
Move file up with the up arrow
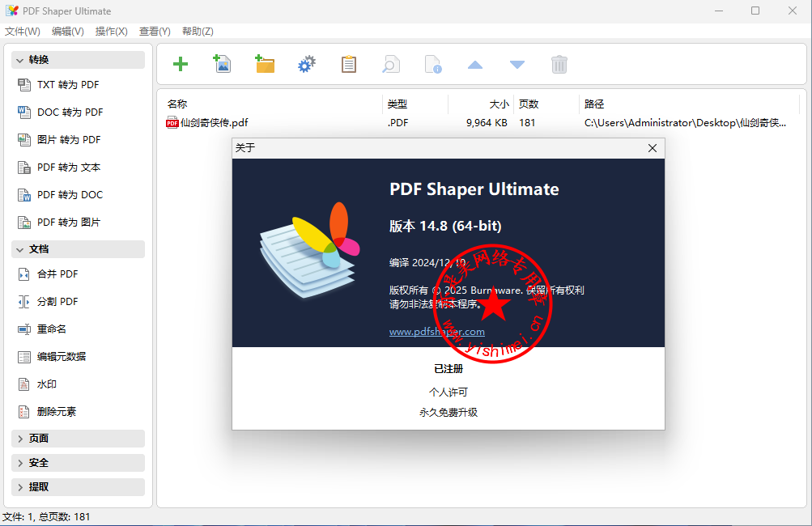475,65
